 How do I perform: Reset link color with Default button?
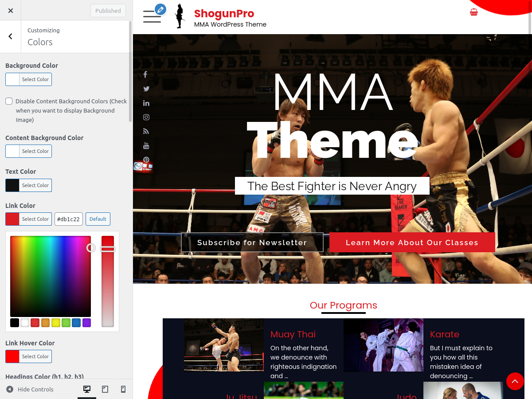tap(98, 219)
